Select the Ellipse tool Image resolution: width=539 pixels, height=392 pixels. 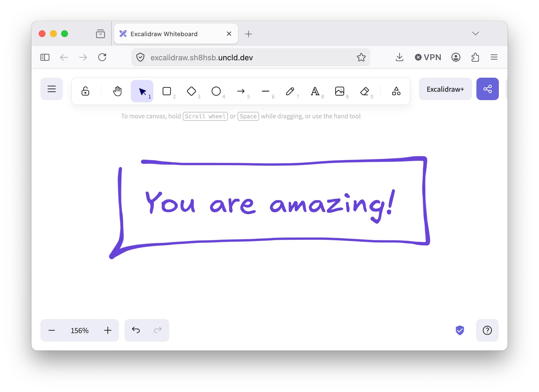point(216,91)
